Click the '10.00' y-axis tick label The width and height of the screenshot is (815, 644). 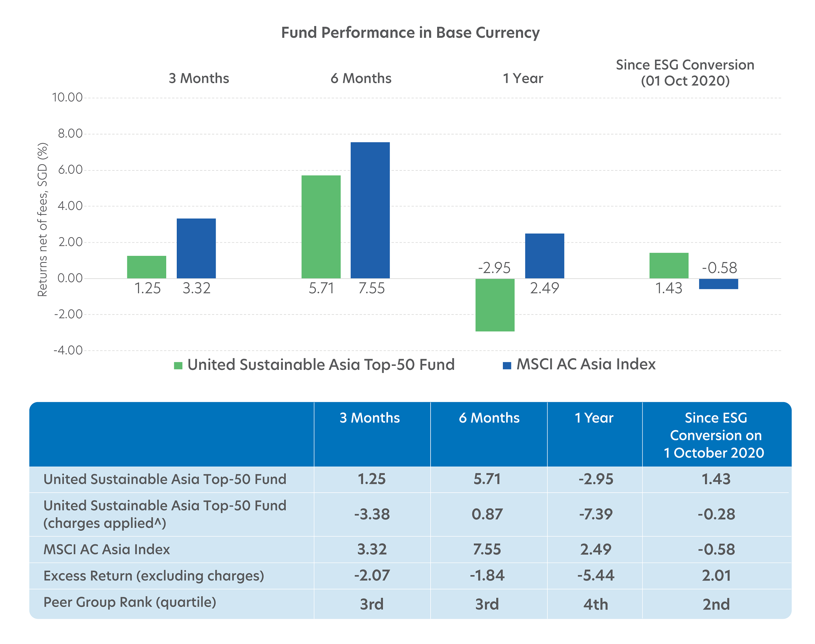pyautogui.click(x=67, y=97)
